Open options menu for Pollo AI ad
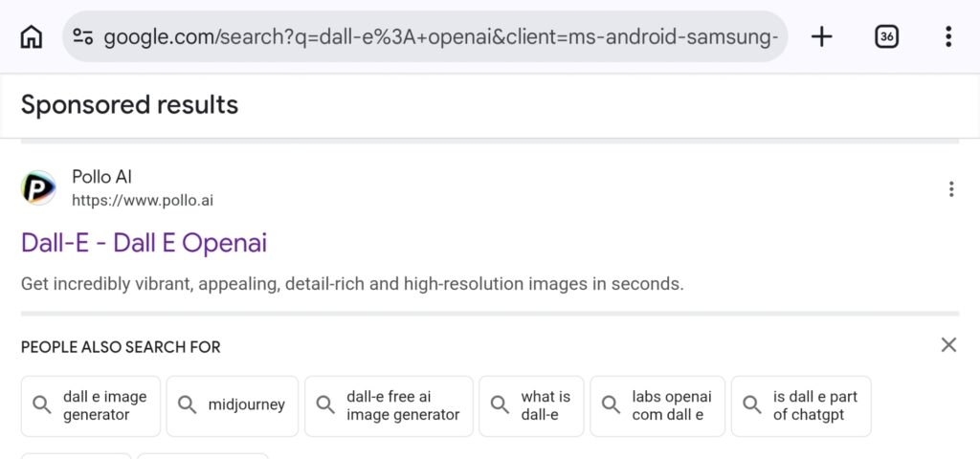The height and width of the screenshot is (459, 980). (950, 189)
